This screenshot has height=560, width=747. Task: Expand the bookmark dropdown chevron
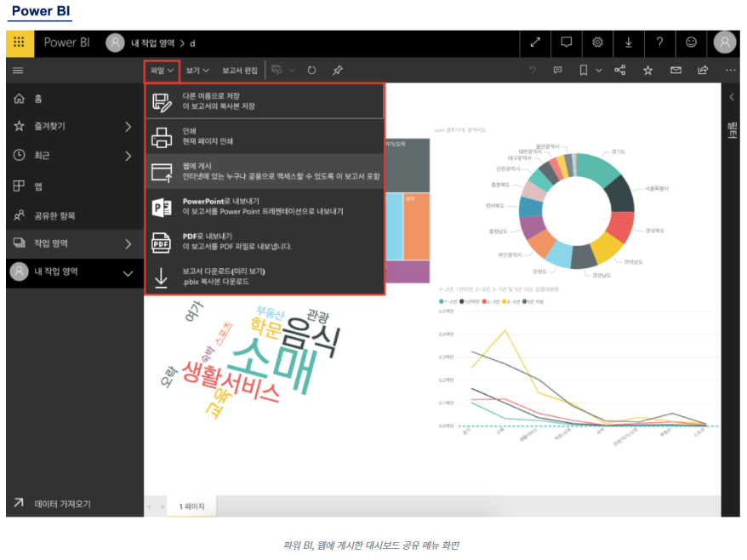(599, 71)
